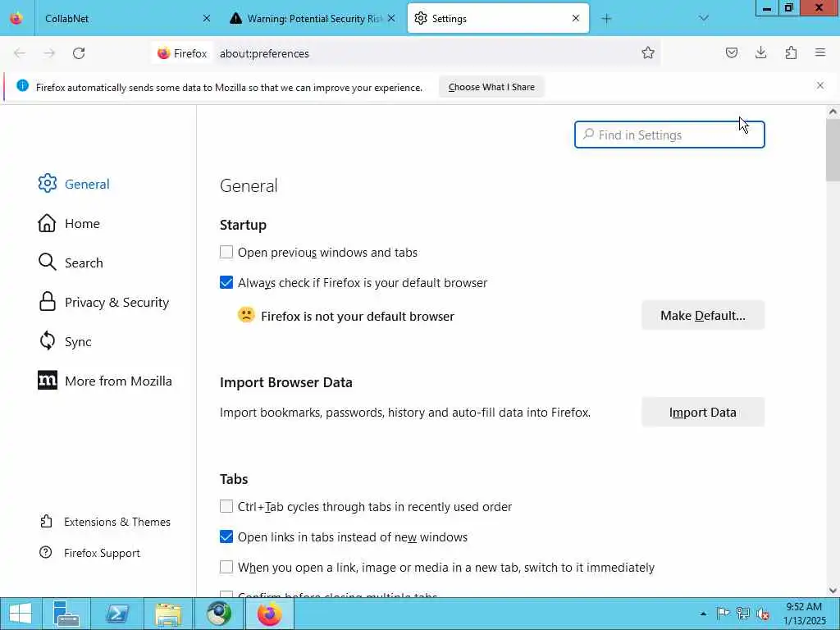This screenshot has width=840, height=630.
Task: Enable Ctrl+Tab cycles through recently used tabs
Action: (x=226, y=506)
